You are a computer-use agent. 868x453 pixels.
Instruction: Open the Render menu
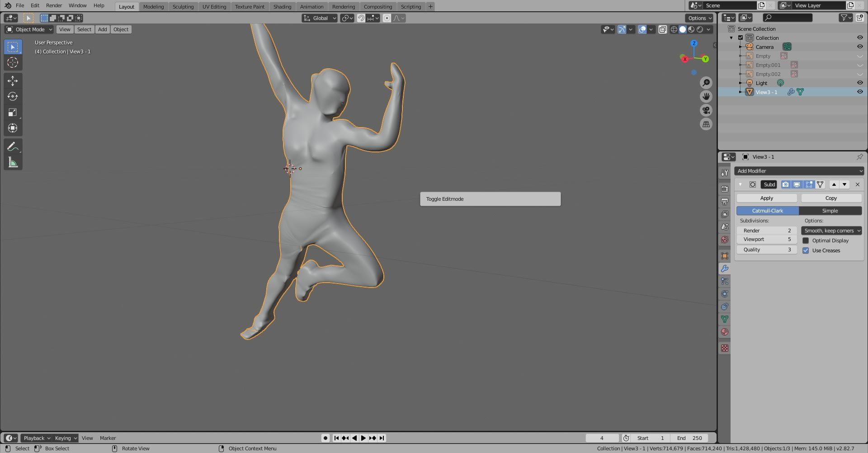click(x=54, y=5)
